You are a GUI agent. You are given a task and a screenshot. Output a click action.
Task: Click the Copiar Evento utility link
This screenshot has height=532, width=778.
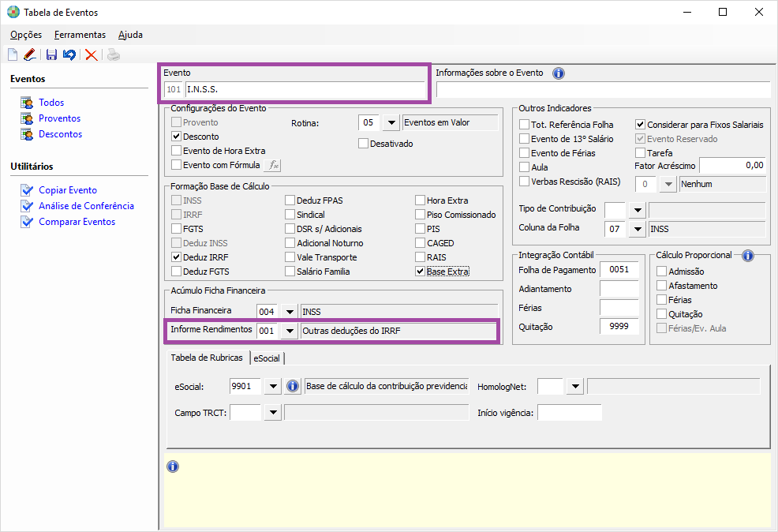(68, 190)
